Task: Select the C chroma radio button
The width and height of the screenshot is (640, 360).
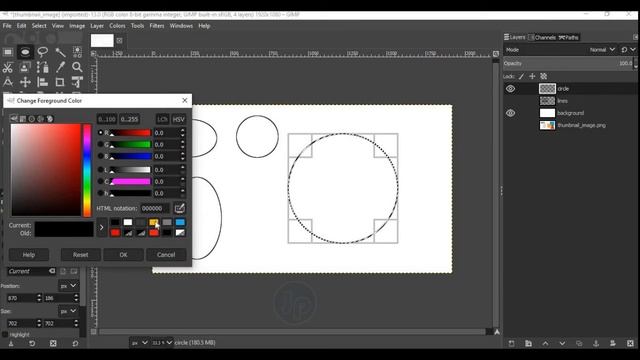Action: click(x=100, y=182)
